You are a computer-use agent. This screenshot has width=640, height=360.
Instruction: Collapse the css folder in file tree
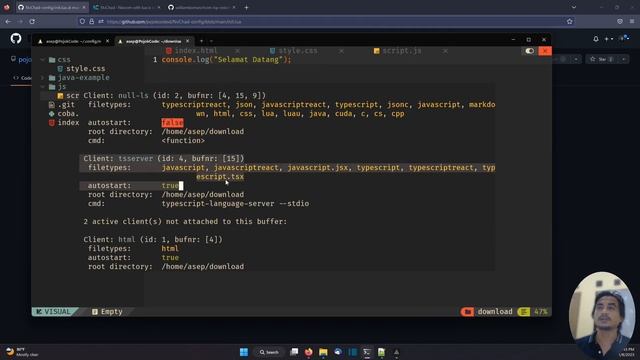point(42,60)
